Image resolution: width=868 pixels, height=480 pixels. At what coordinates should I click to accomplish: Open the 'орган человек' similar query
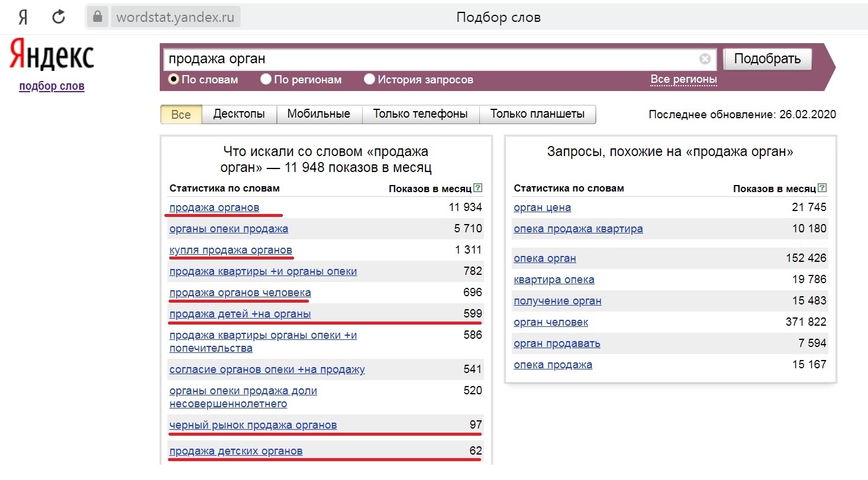click(x=551, y=322)
